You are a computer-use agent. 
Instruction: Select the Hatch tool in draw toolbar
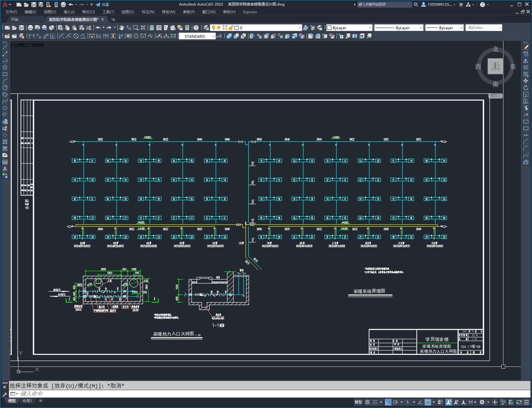click(x=5, y=142)
